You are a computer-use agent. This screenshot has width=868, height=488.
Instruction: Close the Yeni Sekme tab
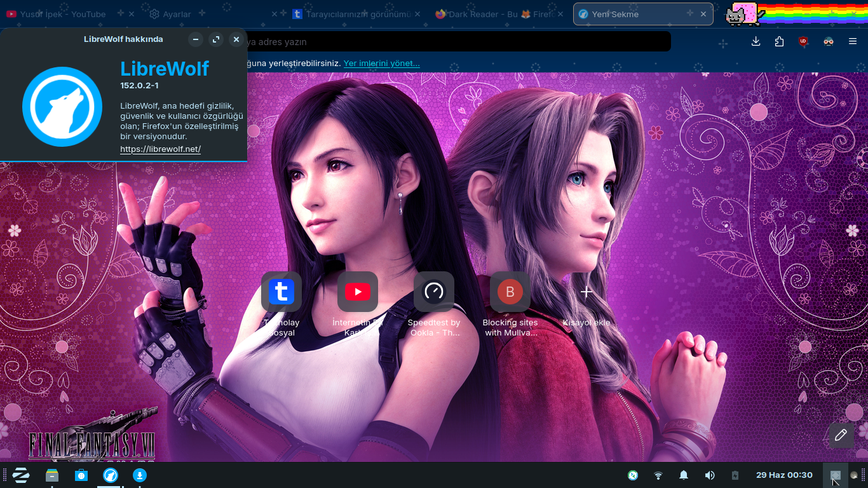(x=703, y=14)
